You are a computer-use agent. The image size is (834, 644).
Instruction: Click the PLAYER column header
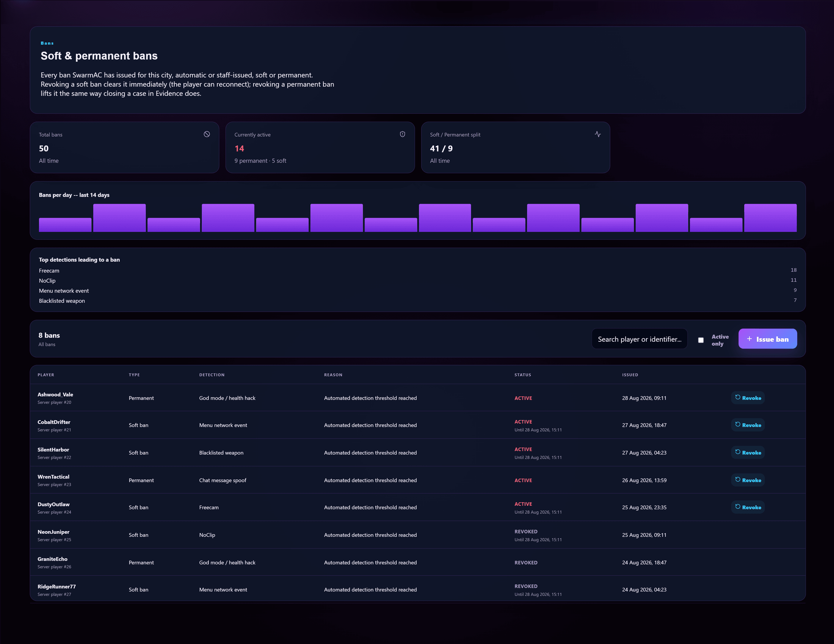point(46,375)
